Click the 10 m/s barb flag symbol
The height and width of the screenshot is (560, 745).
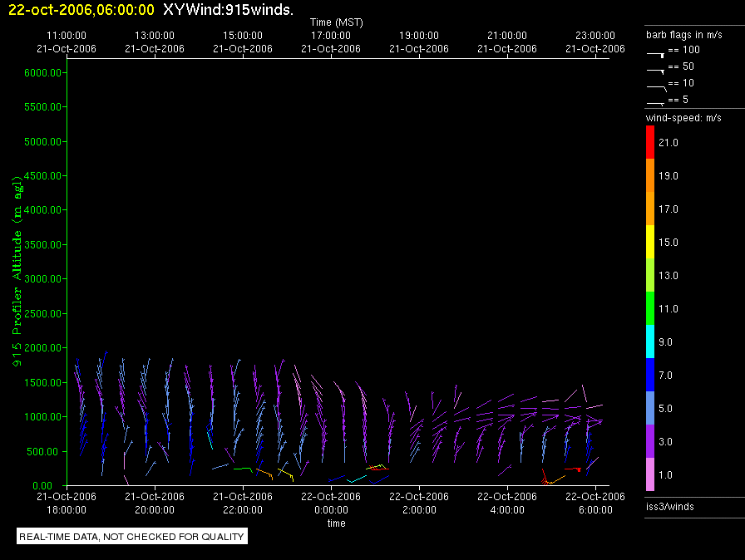(x=656, y=86)
